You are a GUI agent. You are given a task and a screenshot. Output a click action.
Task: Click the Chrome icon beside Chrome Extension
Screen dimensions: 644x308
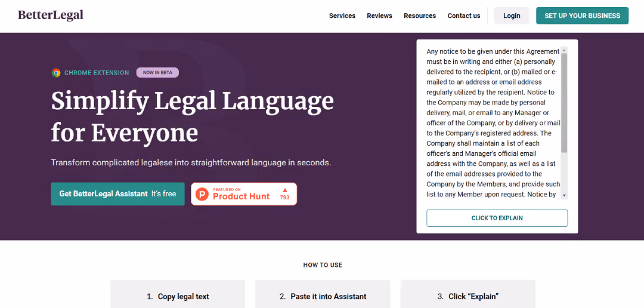click(x=56, y=73)
